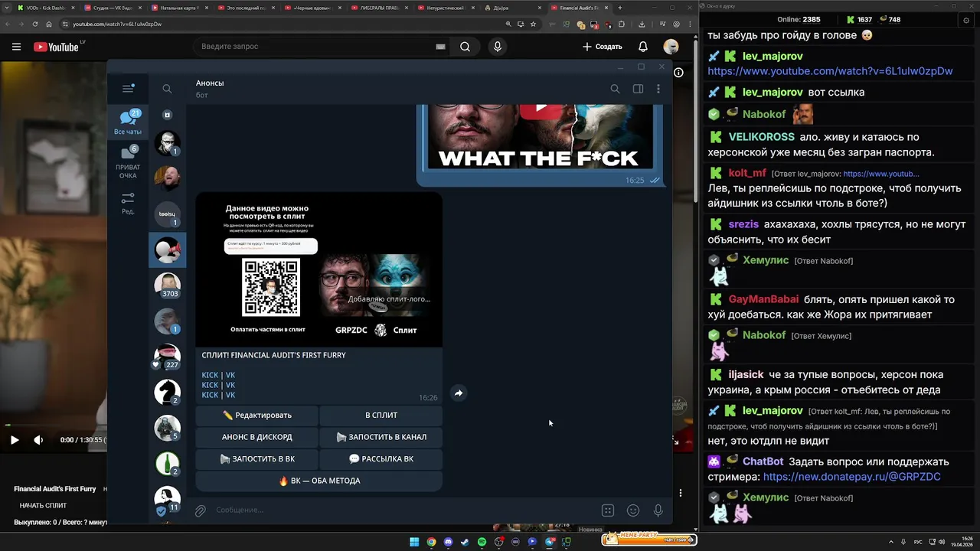Open the Анонсы chat three-dot menu

pyautogui.click(x=658, y=89)
